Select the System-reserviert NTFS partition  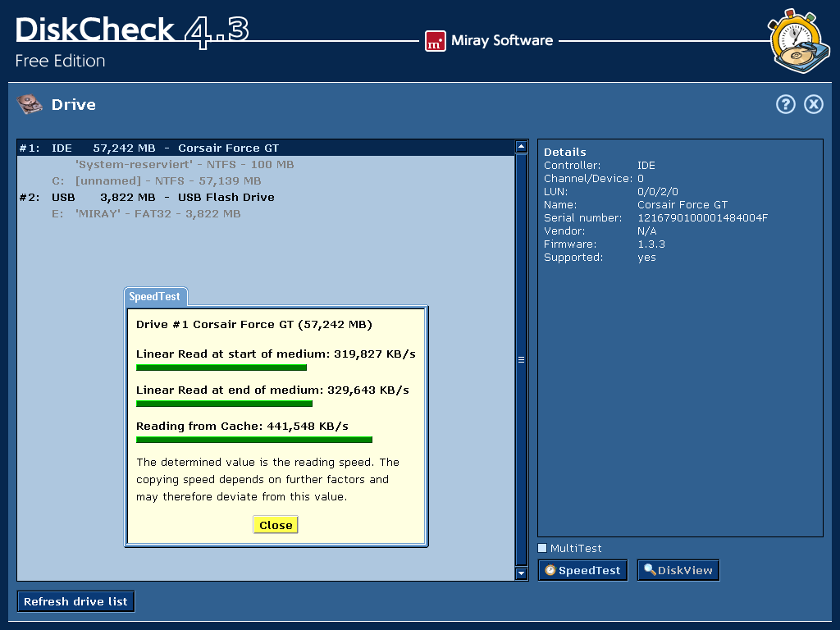(184, 165)
